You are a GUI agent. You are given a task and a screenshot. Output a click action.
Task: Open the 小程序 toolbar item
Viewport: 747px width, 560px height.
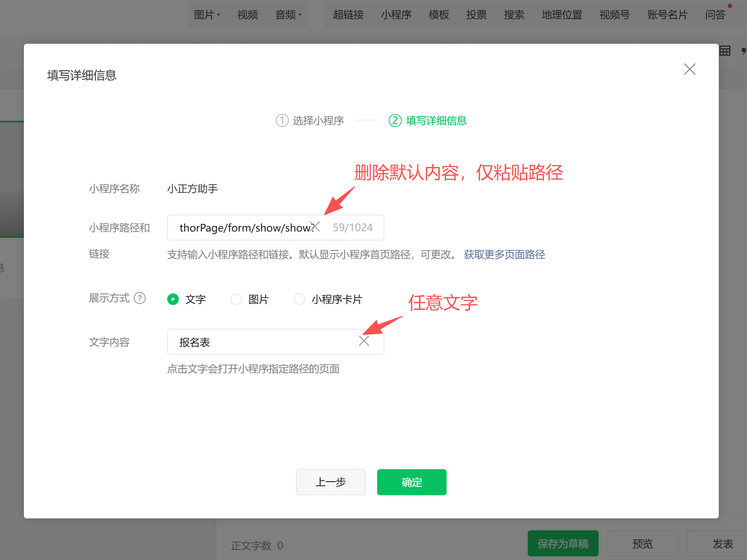coord(396,15)
